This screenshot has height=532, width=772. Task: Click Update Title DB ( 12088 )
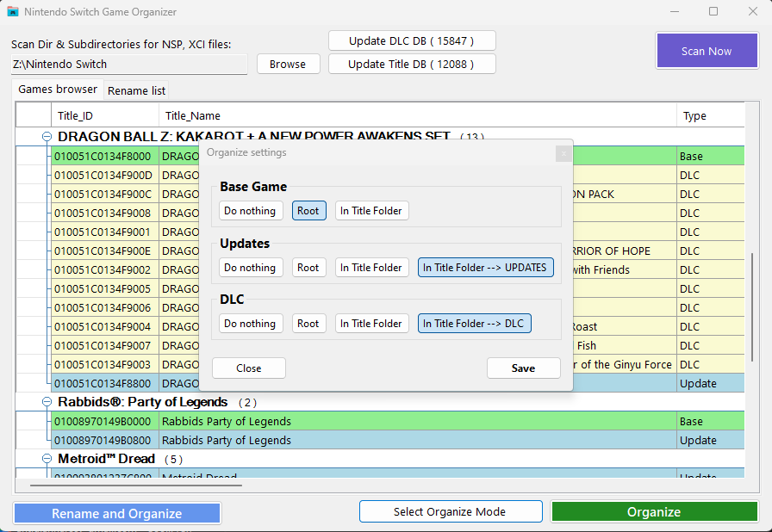tap(412, 65)
